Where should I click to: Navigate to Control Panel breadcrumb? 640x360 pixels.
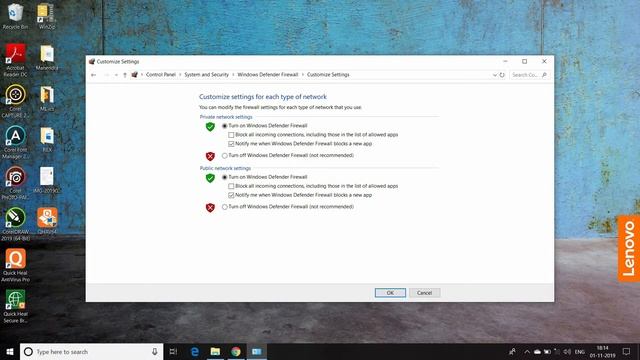coord(161,75)
